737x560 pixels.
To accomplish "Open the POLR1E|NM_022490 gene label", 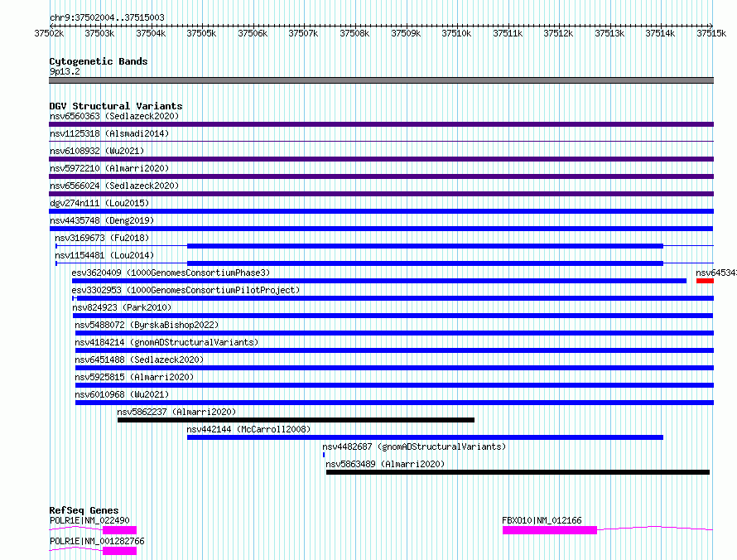I will click(89, 520).
